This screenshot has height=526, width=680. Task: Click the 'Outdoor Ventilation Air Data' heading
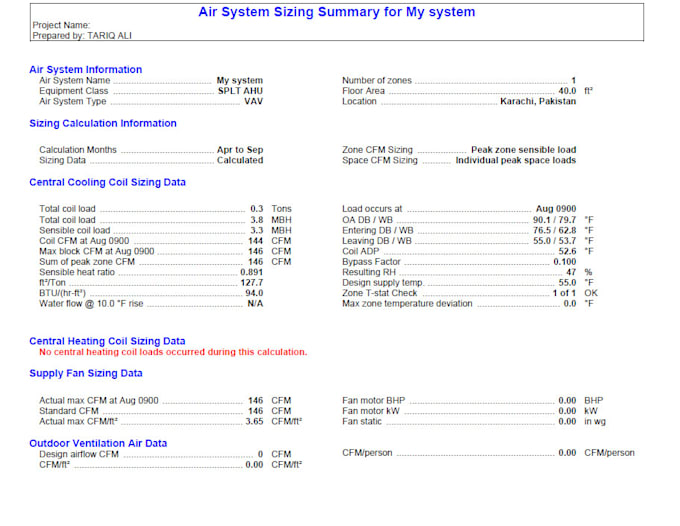point(98,443)
